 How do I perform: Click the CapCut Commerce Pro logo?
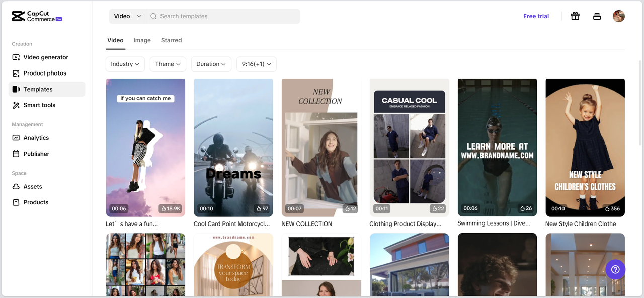pyautogui.click(x=37, y=16)
